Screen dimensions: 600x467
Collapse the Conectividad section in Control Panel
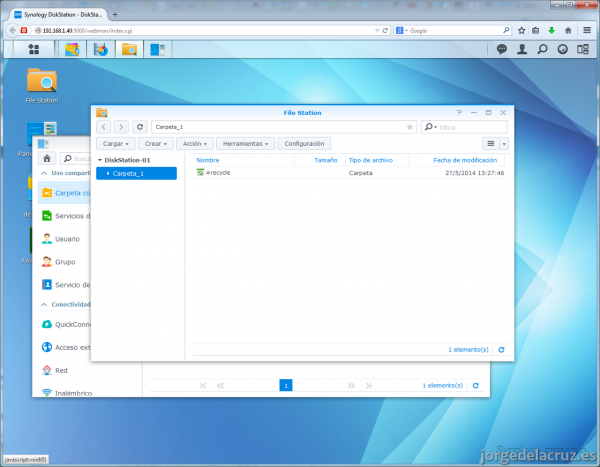(x=44, y=304)
